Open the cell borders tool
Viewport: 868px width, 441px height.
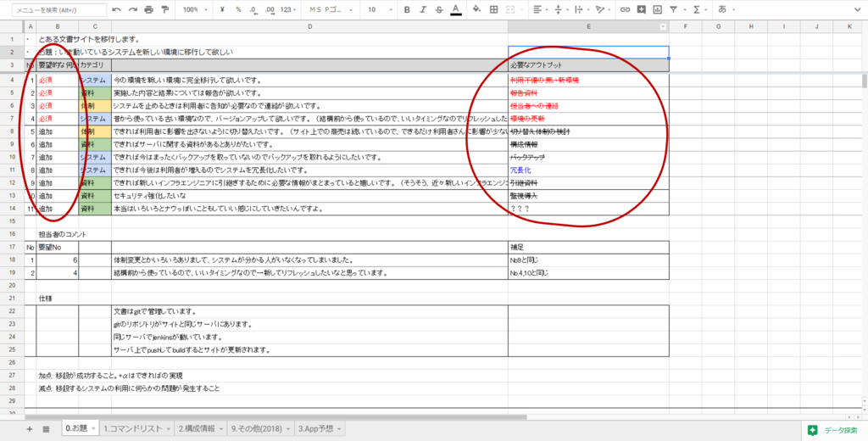pyautogui.click(x=494, y=9)
